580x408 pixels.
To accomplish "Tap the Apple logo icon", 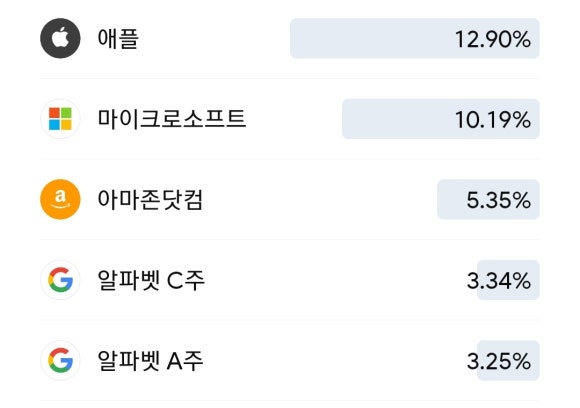I will point(60,38).
